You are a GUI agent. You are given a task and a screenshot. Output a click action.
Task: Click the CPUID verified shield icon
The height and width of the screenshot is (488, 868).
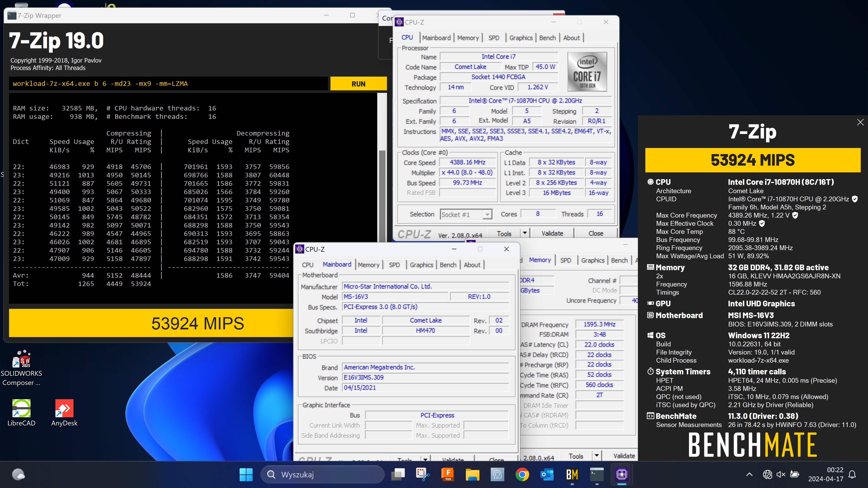click(x=854, y=199)
